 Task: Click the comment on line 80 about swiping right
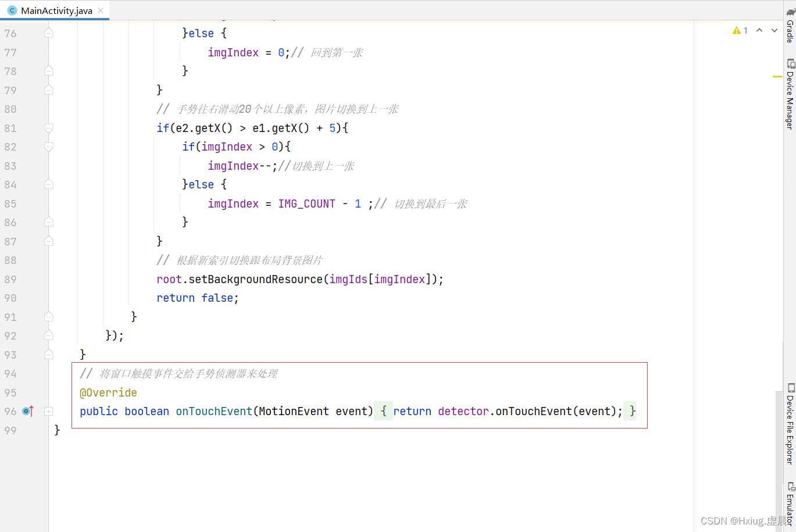(277, 109)
